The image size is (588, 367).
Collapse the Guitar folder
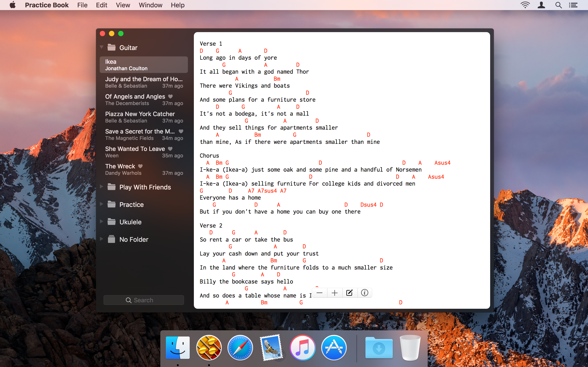102,47
